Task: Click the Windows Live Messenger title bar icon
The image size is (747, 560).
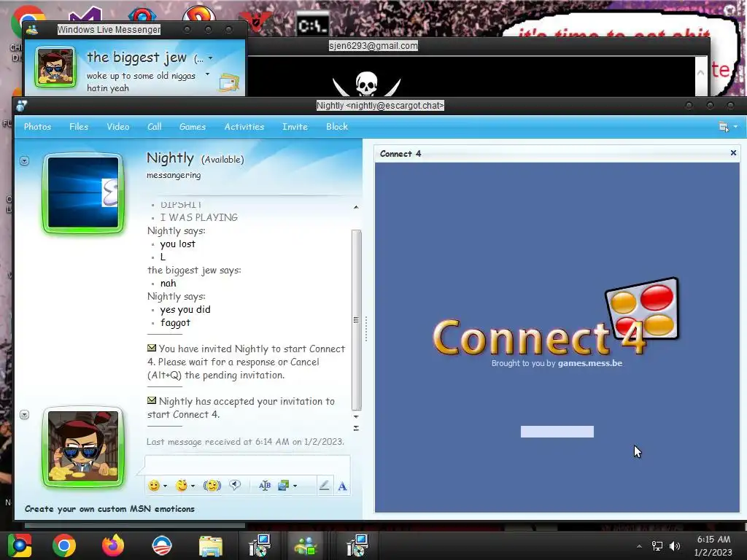Action: 32,29
